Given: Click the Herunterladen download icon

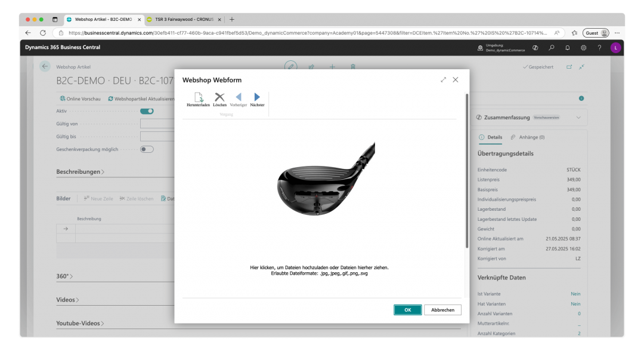Looking at the screenshot, I should click(199, 97).
